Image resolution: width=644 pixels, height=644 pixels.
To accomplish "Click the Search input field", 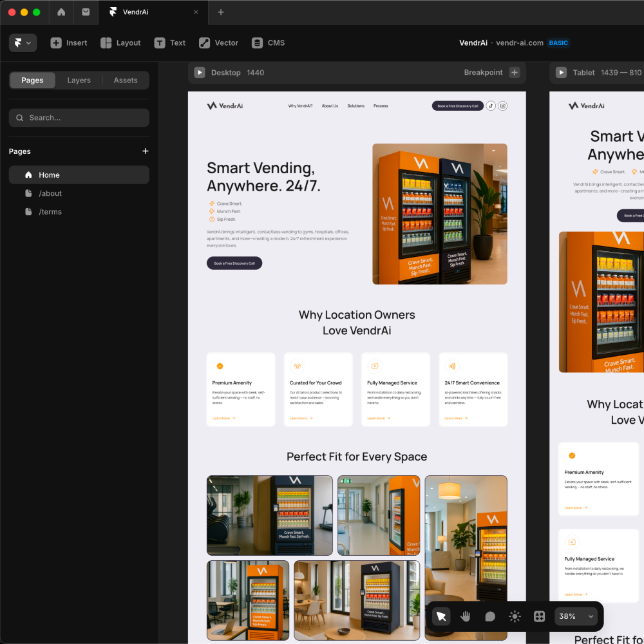I will tap(79, 118).
